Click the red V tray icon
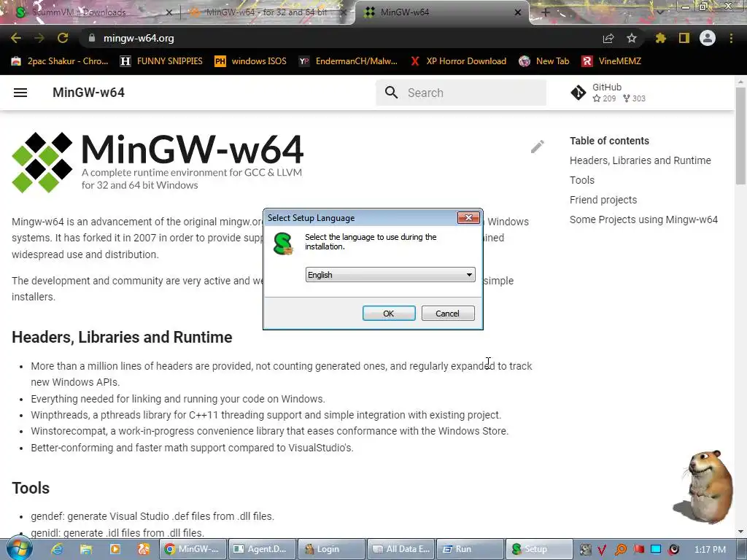Image resolution: width=747 pixels, height=560 pixels. pos(602,550)
